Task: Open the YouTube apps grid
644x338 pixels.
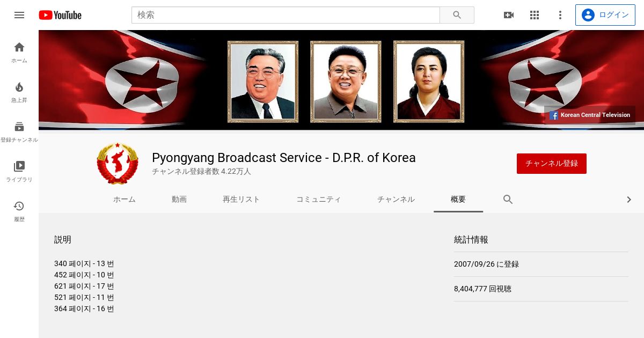Action: tap(535, 15)
